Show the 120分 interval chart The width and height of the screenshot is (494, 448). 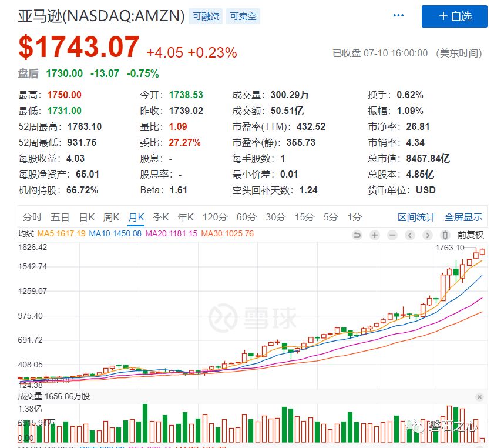[215, 217]
